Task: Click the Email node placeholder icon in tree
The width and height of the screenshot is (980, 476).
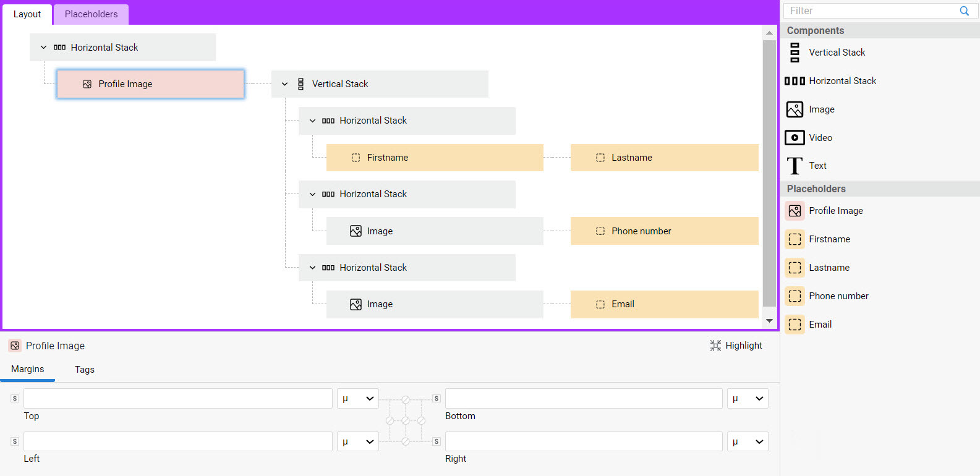Action: click(x=600, y=304)
